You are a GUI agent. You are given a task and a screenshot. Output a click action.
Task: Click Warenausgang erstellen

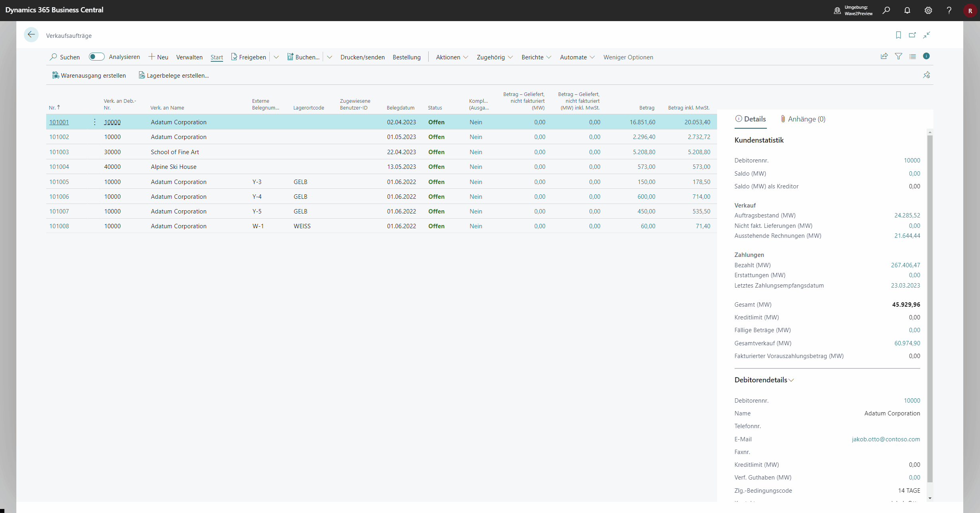tap(89, 75)
